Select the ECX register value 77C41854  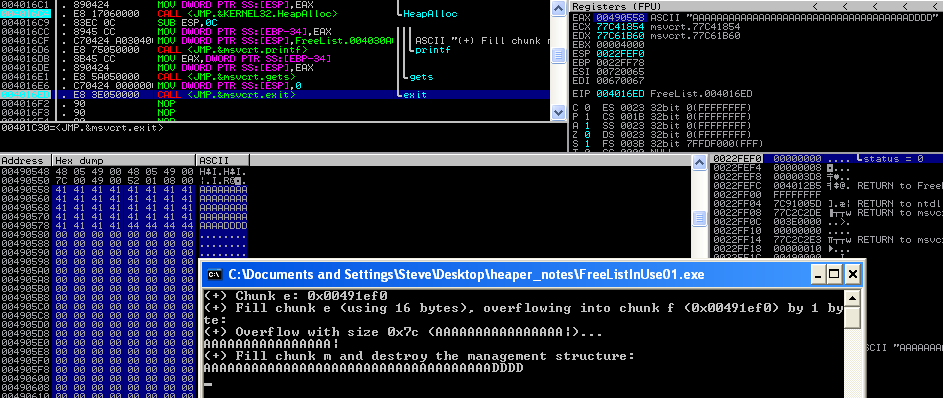620,27
